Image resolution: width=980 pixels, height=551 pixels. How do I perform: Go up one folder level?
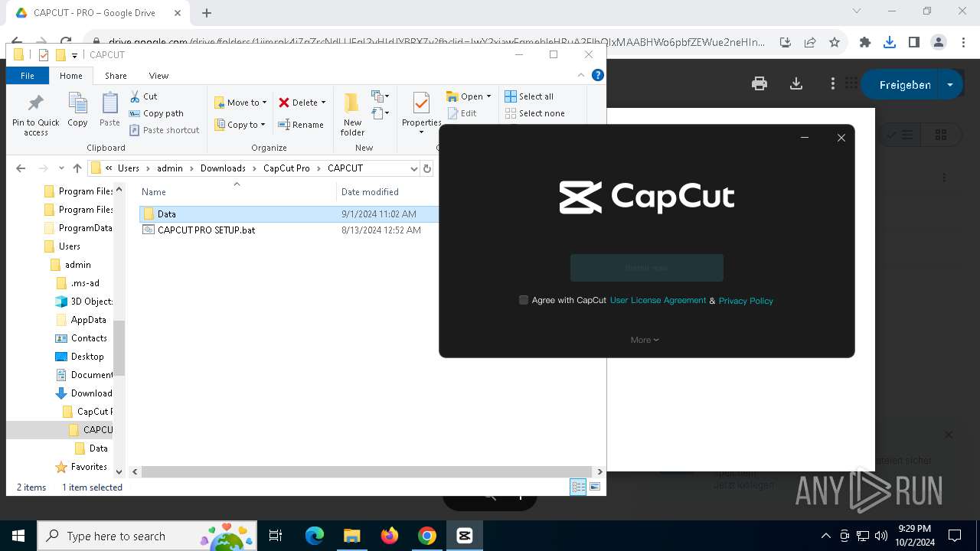click(77, 168)
